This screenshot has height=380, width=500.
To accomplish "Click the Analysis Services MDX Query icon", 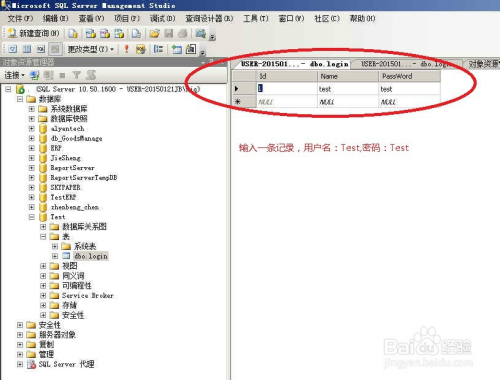I will [90, 33].
